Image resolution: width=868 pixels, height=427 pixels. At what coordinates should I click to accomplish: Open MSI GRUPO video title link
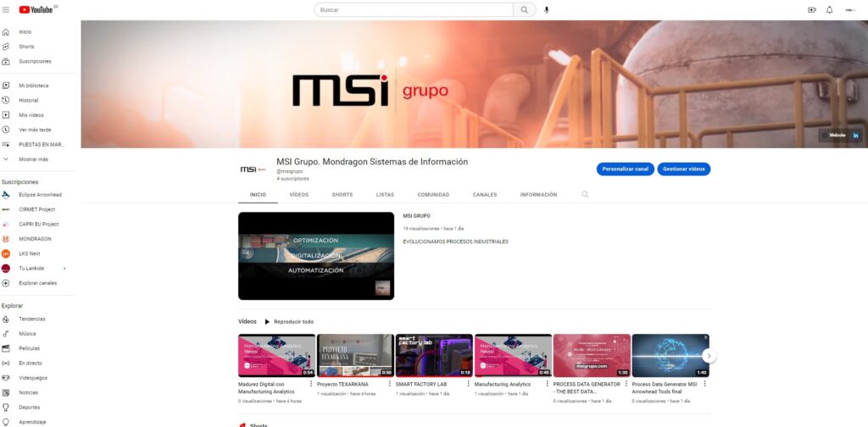[416, 216]
